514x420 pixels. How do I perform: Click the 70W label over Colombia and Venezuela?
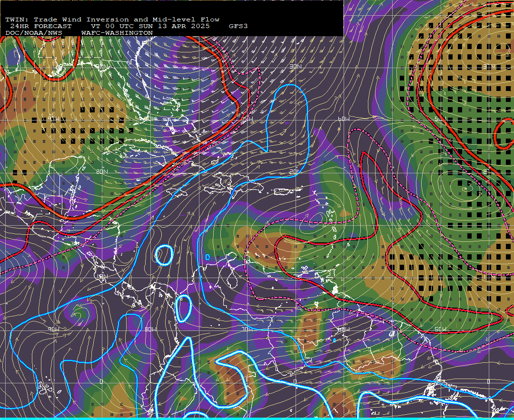pos(247,329)
